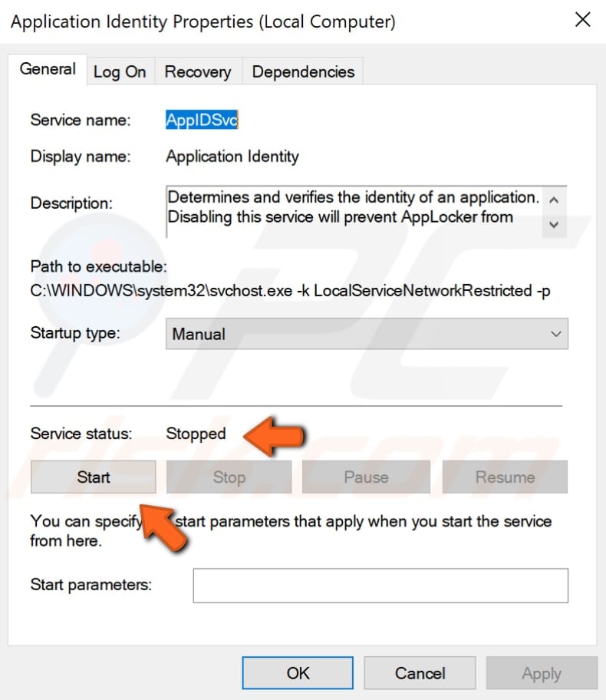Click the Resume button

[504, 477]
